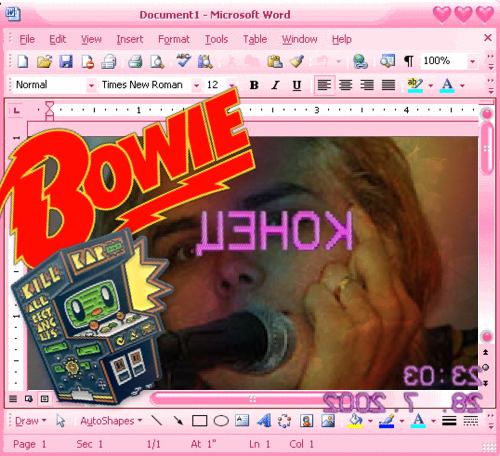This screenshot has width=500, height=456.
Task: Open the View menu
Action: pos(91,39)
